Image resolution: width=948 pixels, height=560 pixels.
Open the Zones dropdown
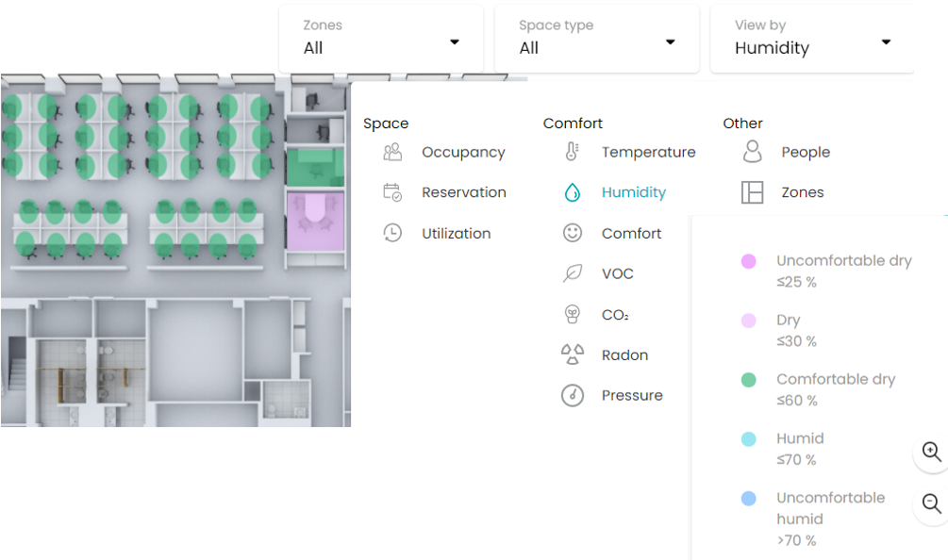tap(381, 39)
